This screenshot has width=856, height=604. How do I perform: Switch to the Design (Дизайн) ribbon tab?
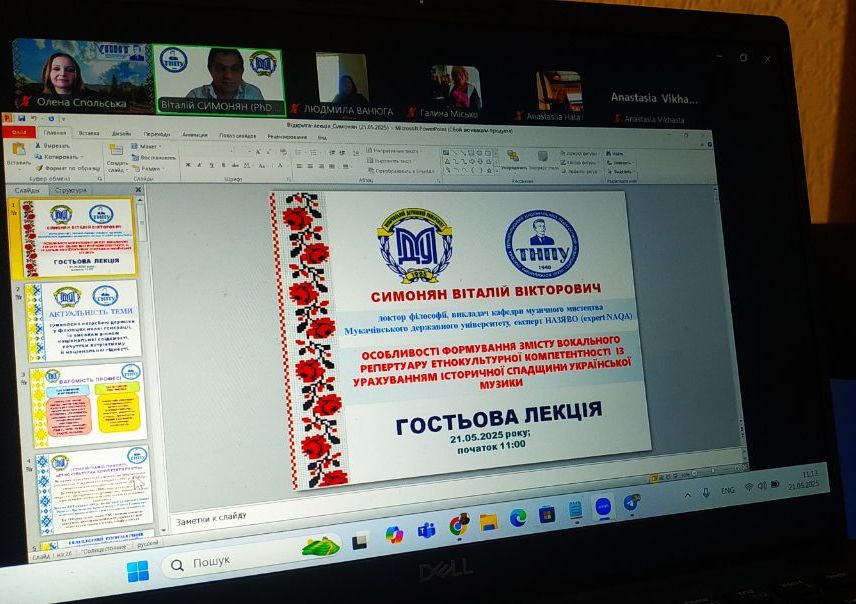[121, 134]
